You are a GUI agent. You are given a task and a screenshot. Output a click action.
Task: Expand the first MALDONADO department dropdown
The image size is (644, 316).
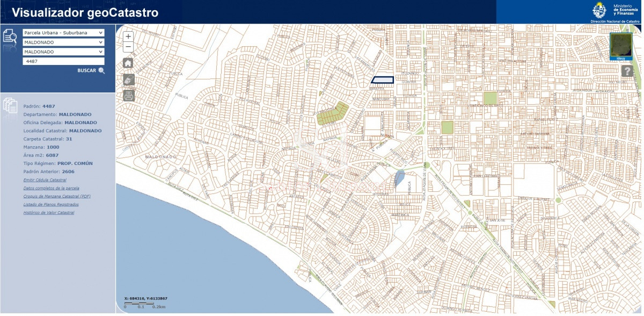point(63,42)
